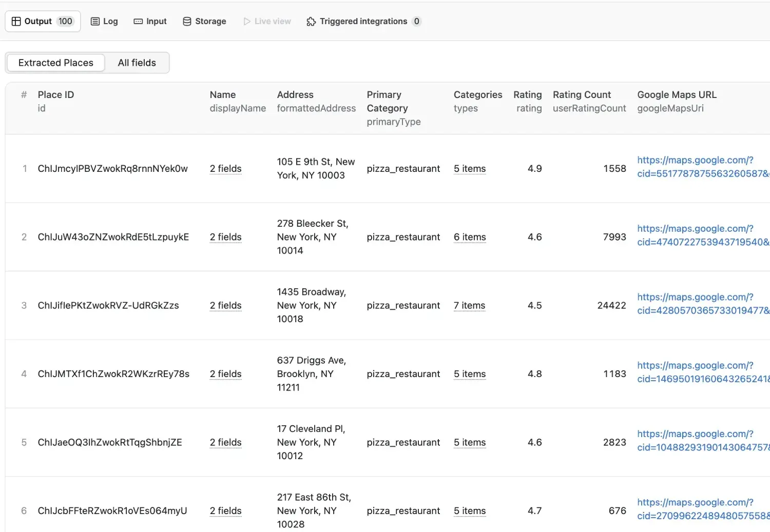The height and width of the screenshot is (532, 770).
Task: Expand the 2 fields name in row 4
Action: tap(225, 374)
